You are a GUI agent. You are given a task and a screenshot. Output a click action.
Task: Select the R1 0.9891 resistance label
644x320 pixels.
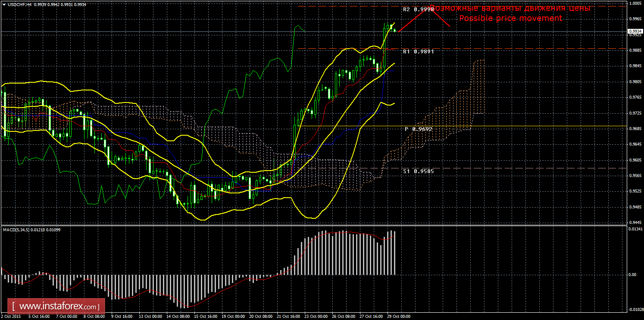(418, 51)
